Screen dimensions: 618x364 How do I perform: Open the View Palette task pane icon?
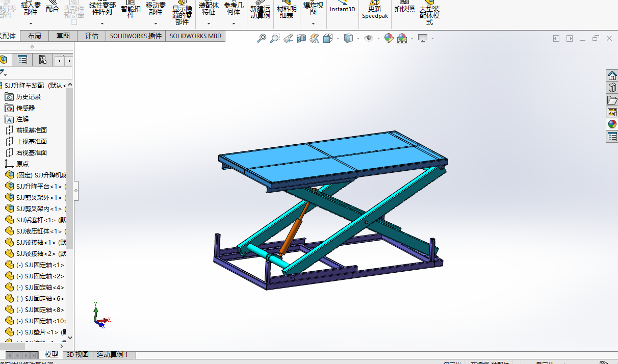[x=612, y=112]
